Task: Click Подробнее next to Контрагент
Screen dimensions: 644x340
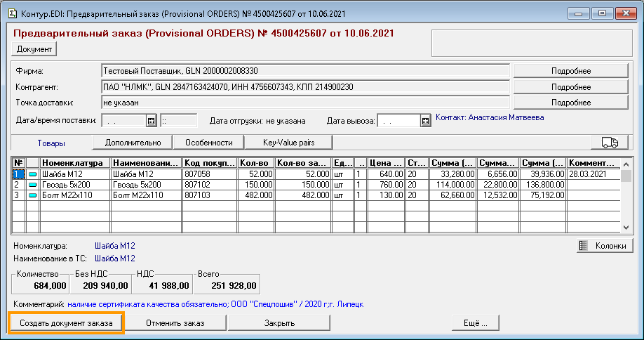Action: tap(571, 86)
